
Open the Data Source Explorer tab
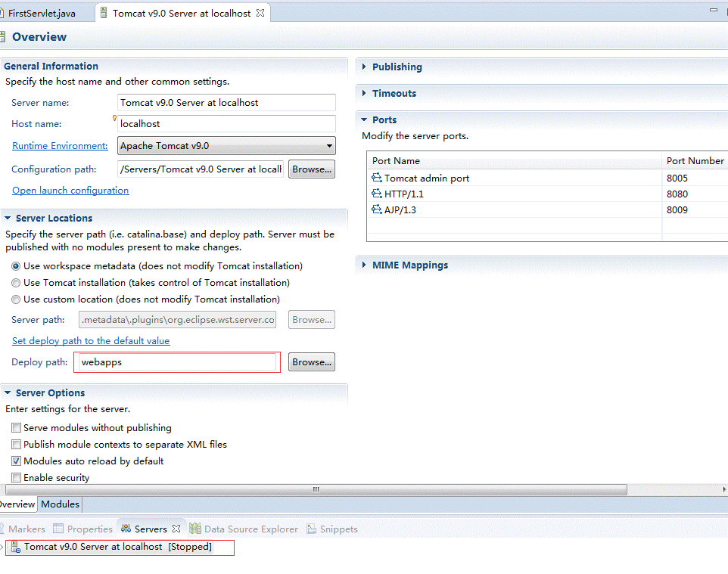click(x=244, y=529)
